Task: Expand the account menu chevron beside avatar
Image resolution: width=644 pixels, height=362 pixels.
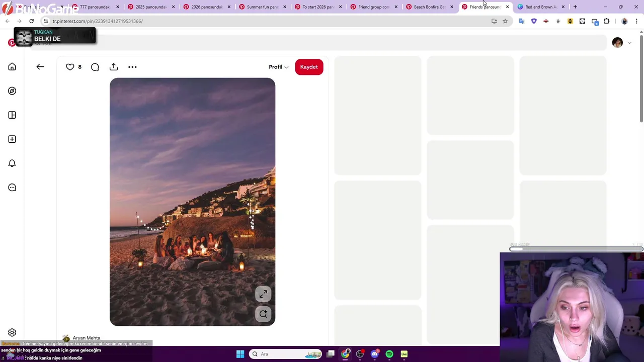Action: point(629,43)
